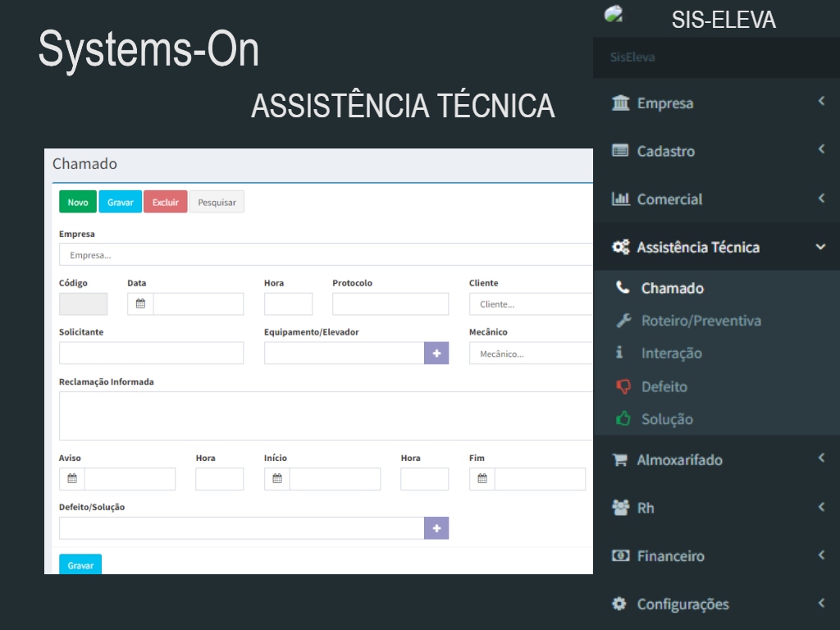Open the Data calendar picker icon
This screenshot has height=630, width=840.
click(x=140, y=304)
